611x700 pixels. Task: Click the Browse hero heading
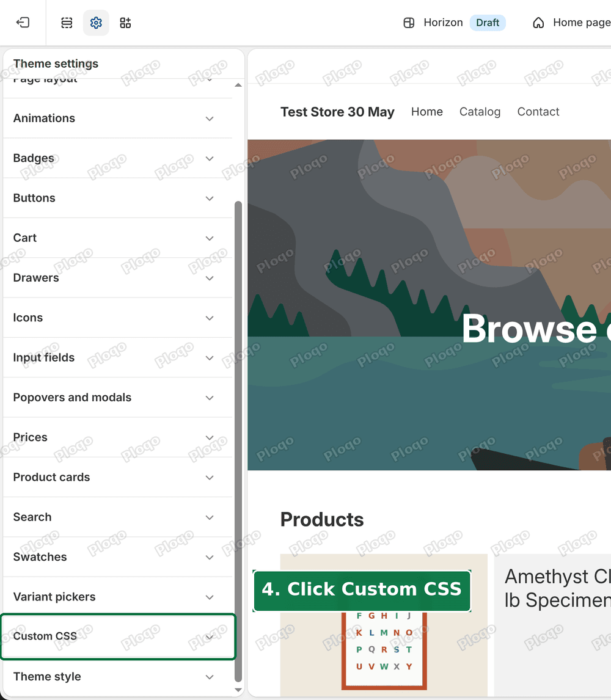536,329
